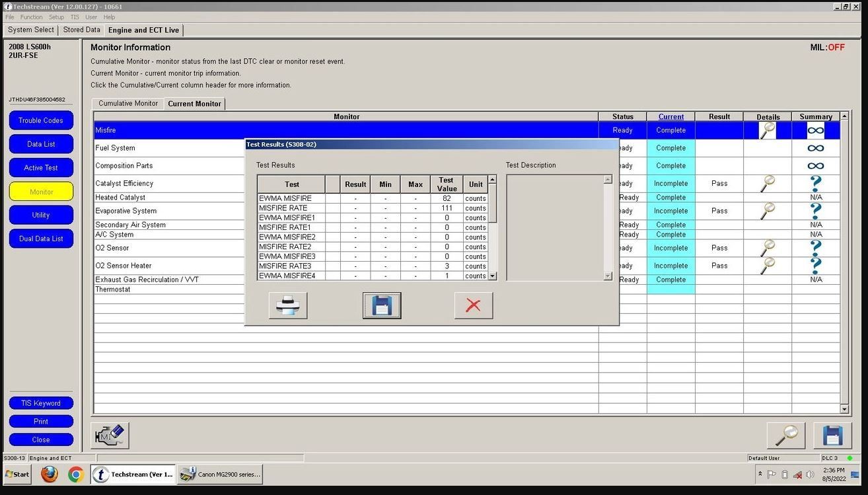Screen dimensions: 868x495
Task: Switch to the Cumulative Monitor tab
Action: point(128,104)
